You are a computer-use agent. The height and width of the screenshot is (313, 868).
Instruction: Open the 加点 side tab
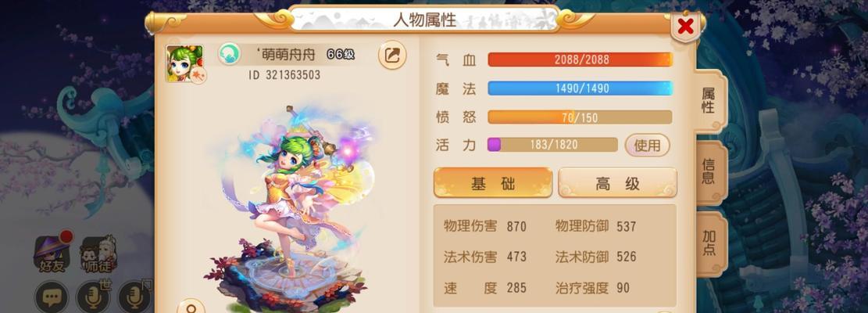(x=709, y=243)
